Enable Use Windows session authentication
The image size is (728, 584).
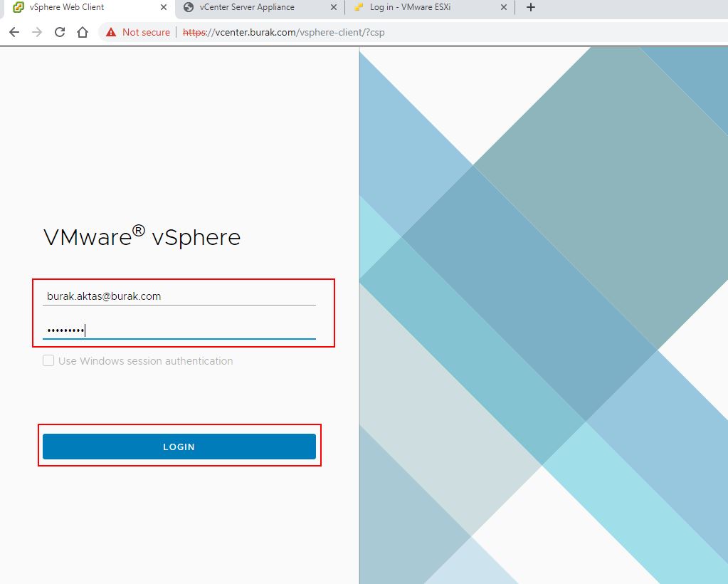(48, 361)
